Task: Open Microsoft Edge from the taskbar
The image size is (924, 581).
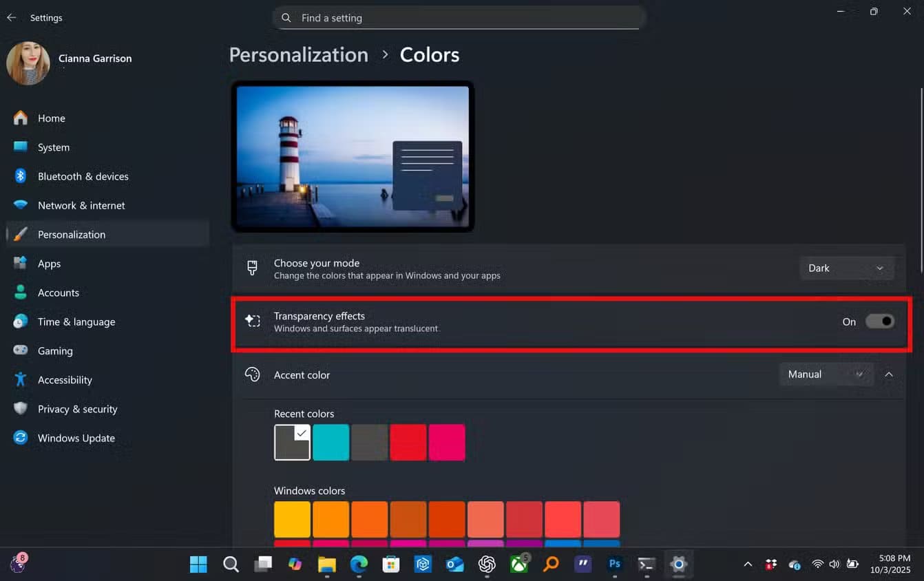Action: click(359, 564)
